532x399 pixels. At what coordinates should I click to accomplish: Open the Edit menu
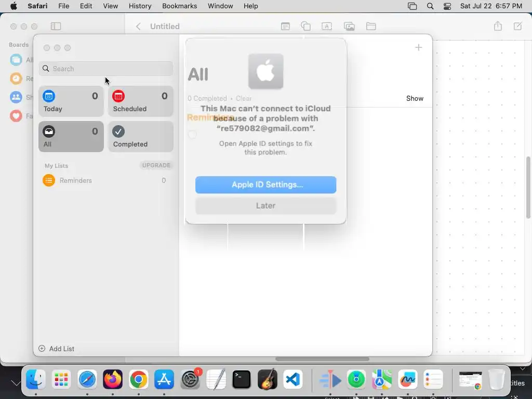[x=86, y=6]
